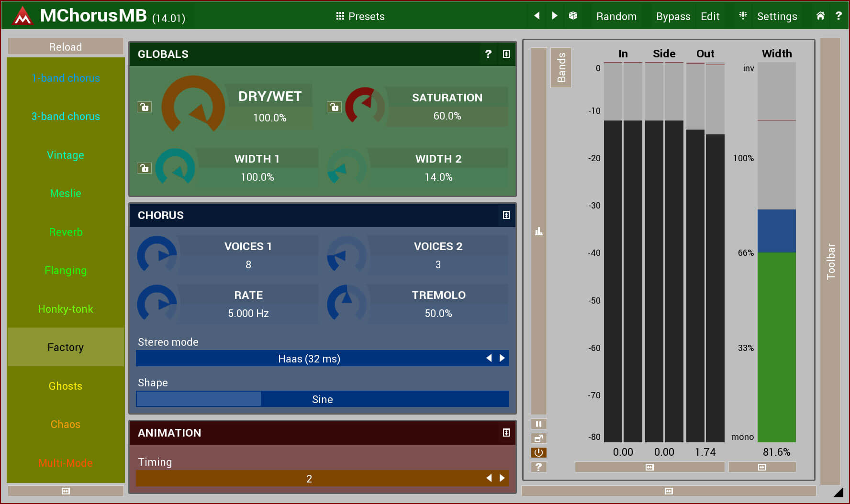The height and width of the screenshot is (504, 850).
Task: Click the Rate value 5.000 Hz
Action: (x=248, y=313)
